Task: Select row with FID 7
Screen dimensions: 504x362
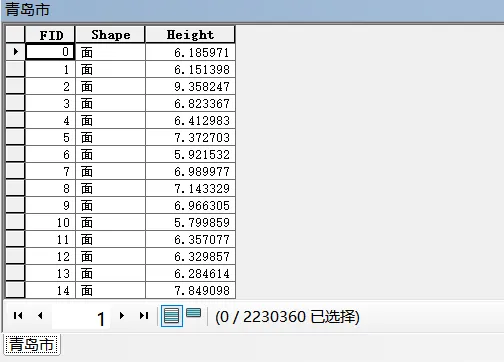Action: pyautogui.click(x=15, y=171)
